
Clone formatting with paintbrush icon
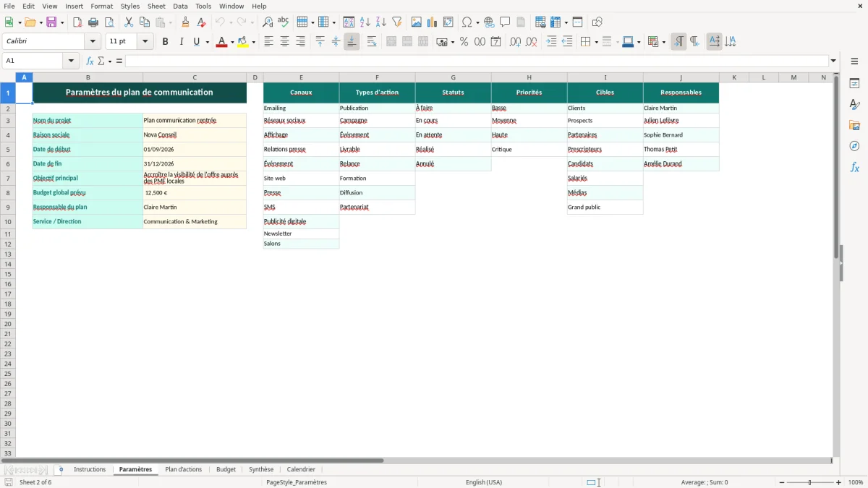pyautogui.click(x=186, y=22)
